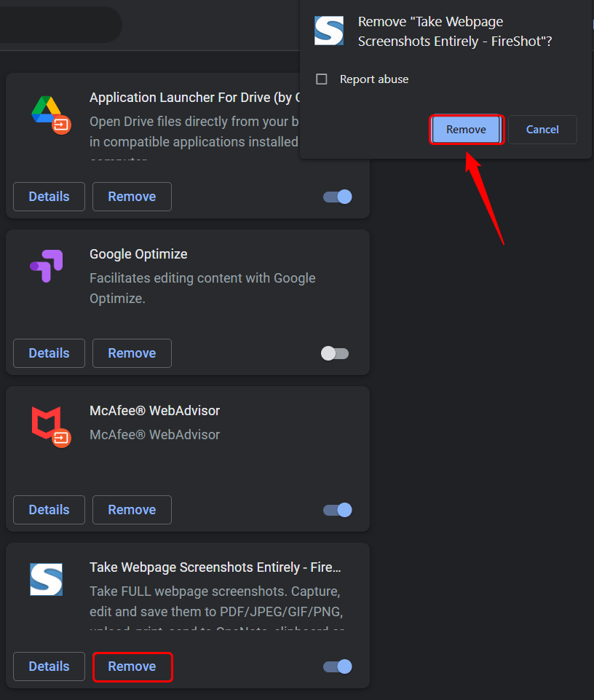Click the McAfee WebAdvisor icon
The image size is (594, 700).
pyautogui.click(x=49, y=426)
